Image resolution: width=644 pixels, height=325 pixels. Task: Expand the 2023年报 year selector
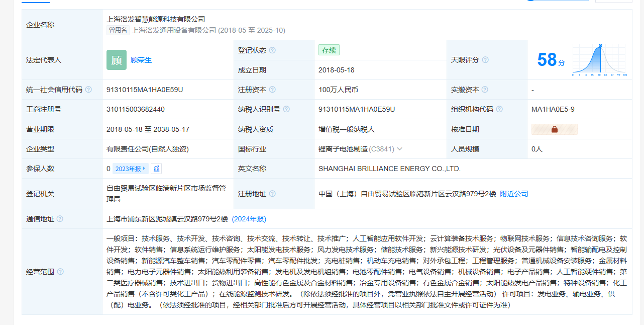pos(131,169)
